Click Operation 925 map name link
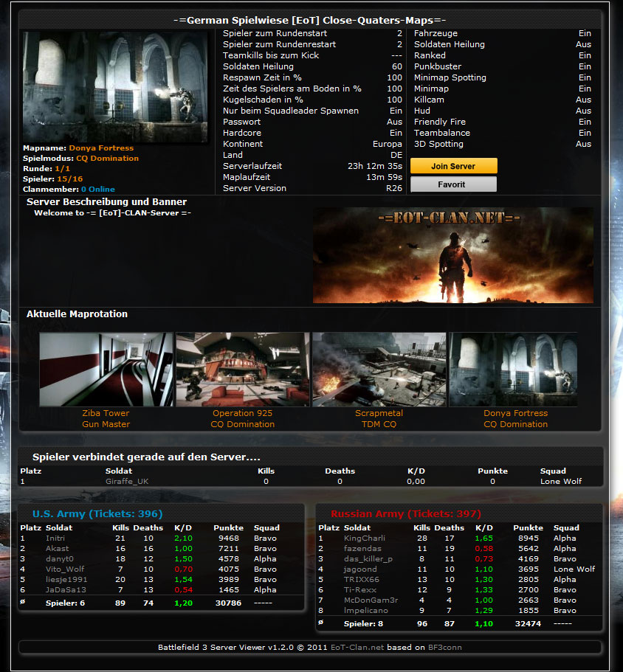 click(x=243, y=413)
